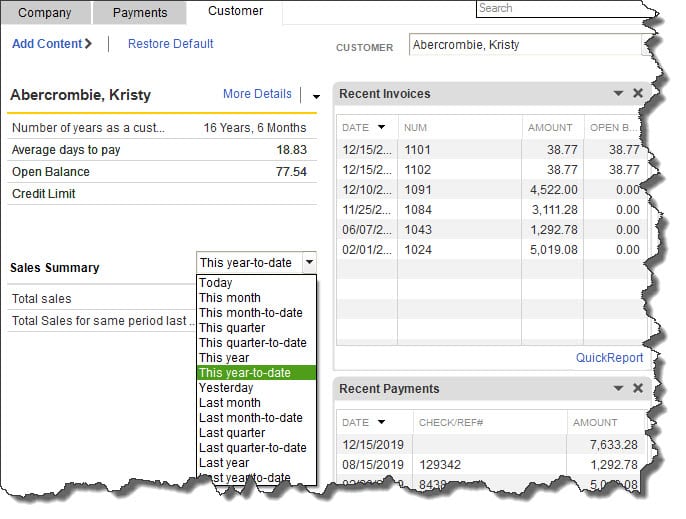
Task: Open the Payments tab
Action: [x=140, y=13]
